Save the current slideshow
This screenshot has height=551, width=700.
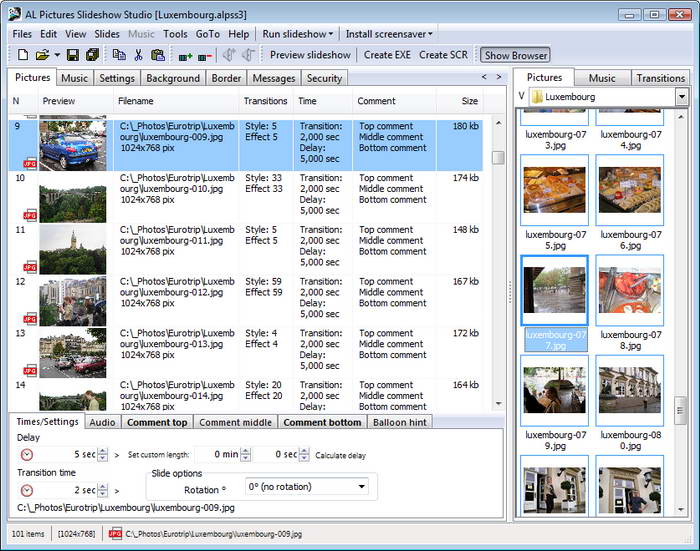(x=73, y=55)
